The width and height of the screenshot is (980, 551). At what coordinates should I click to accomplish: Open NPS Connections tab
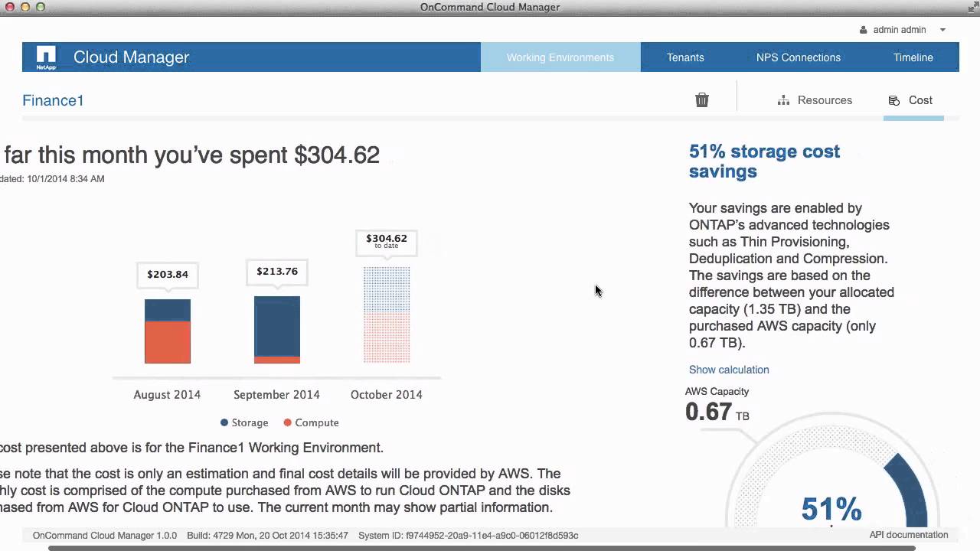[x=799, y=57]
